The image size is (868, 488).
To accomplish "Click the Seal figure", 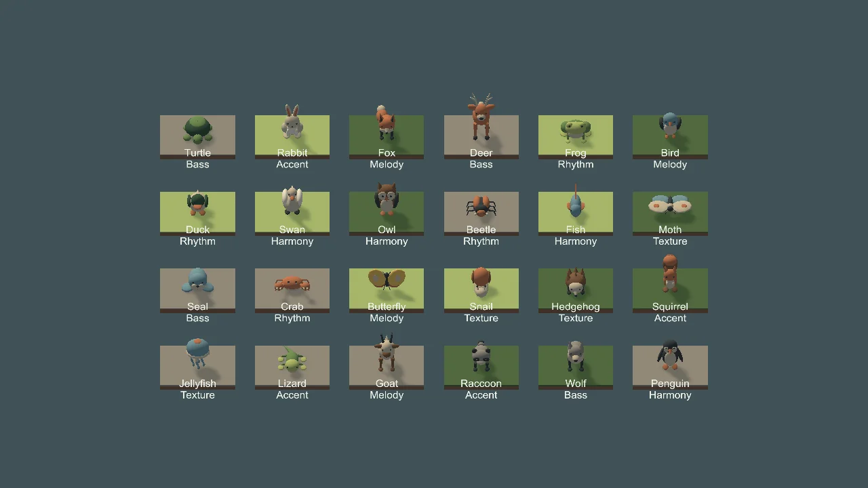I will (x=197, y=281).
